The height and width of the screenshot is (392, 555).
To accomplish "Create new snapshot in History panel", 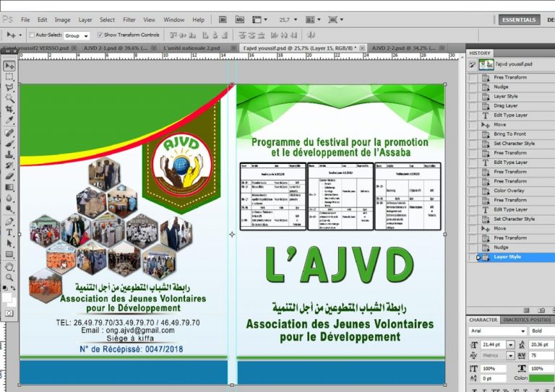I will [541, 310].
